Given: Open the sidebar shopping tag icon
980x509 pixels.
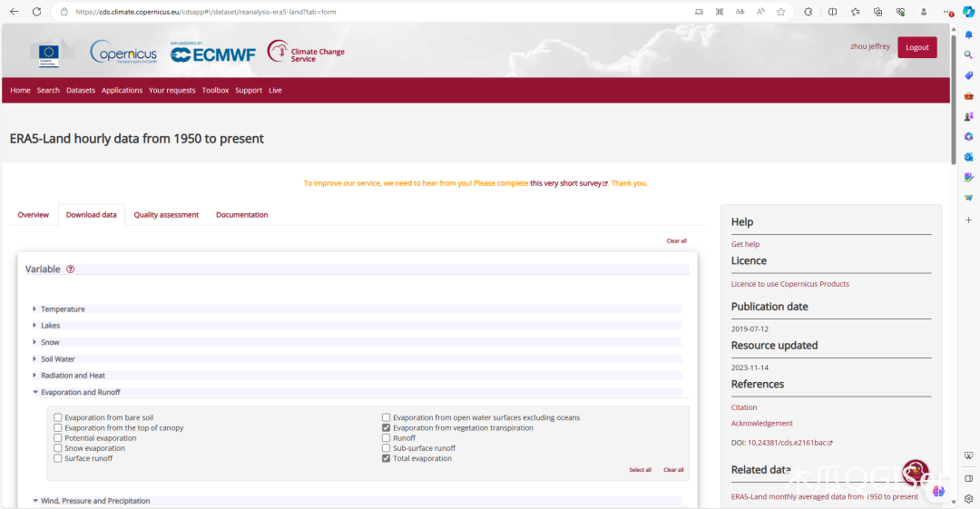Looking at the screenshot, I should pyautogui.click(x=969, y=75).
